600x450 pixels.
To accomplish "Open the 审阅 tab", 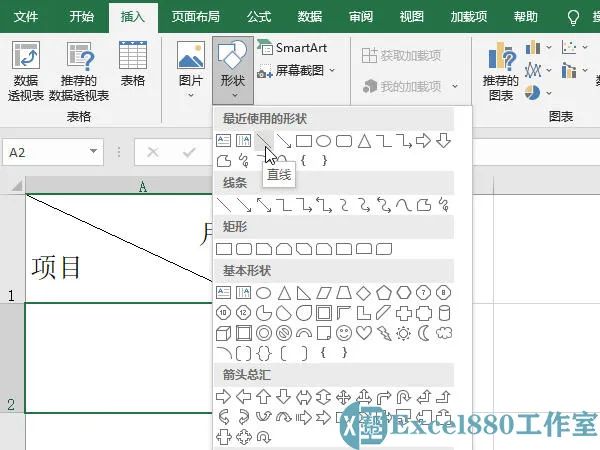I will (x=360, y=16).
